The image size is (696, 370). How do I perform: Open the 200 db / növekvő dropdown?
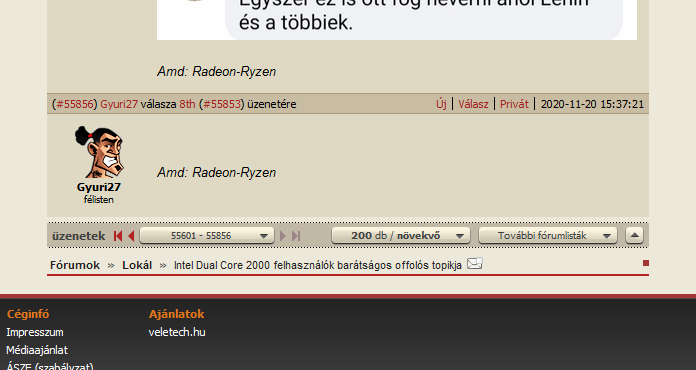401,235
